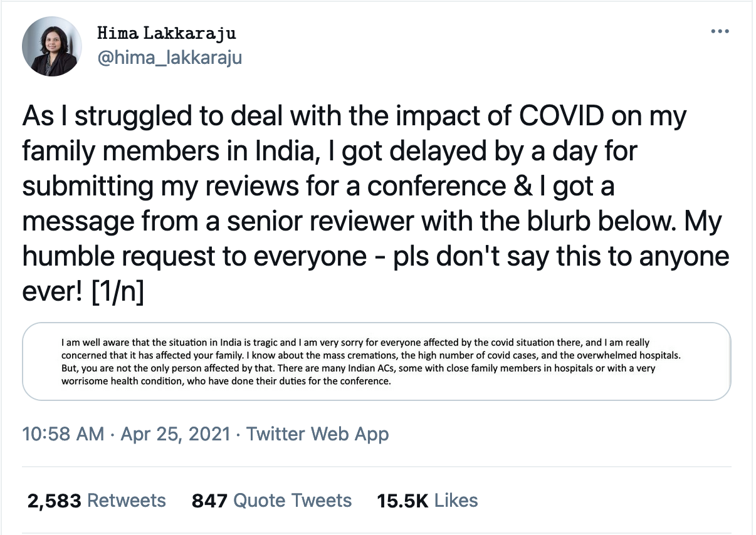Click the Apr 25, 2021 date
756x535 pixels.
176,434
